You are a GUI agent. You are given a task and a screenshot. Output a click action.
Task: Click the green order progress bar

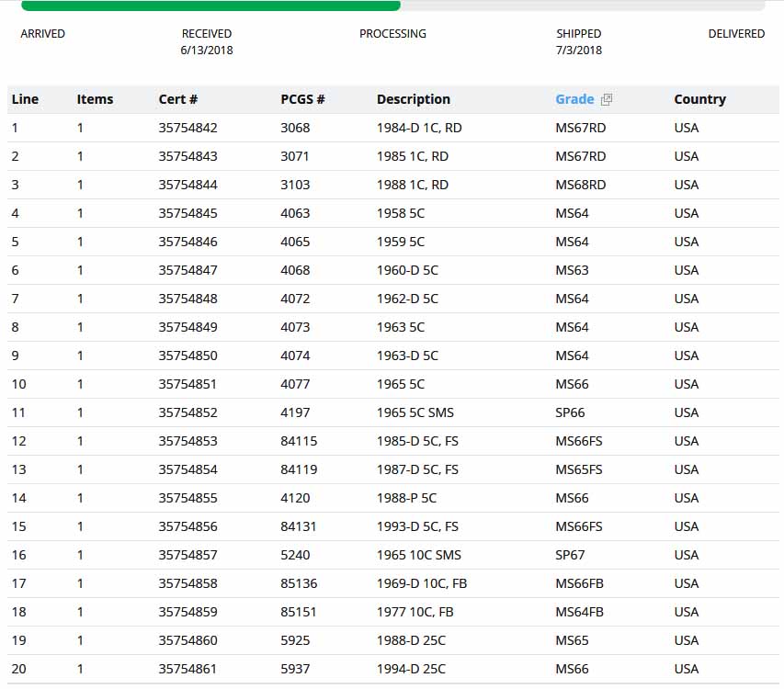coord(210,6)
